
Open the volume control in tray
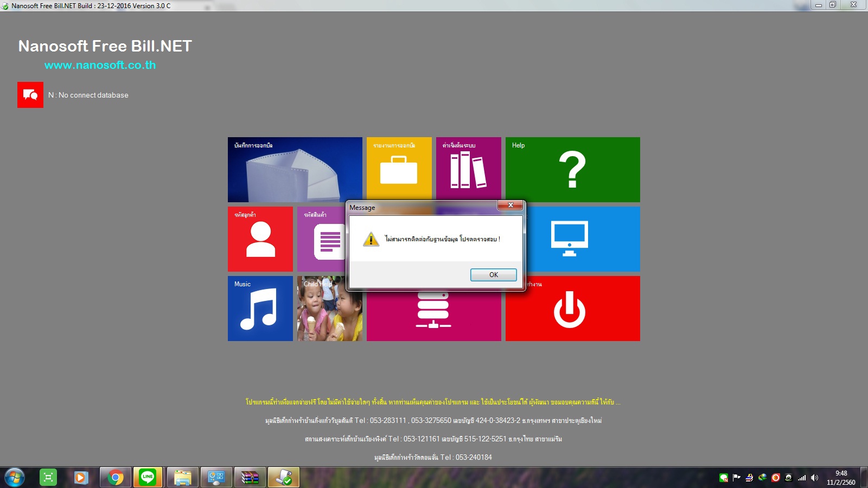click(x=814, y=478)
